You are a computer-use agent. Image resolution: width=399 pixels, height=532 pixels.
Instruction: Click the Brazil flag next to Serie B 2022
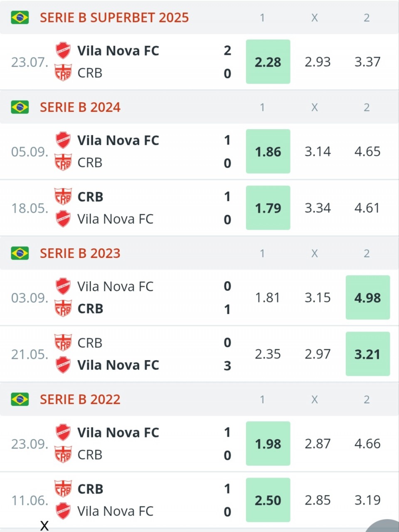tap(20, 400)
